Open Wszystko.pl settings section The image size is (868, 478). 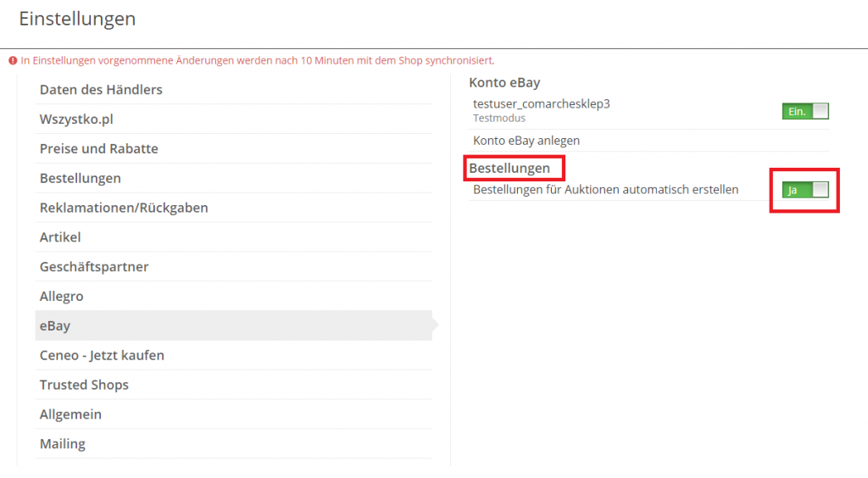click(x=234, y=119)
